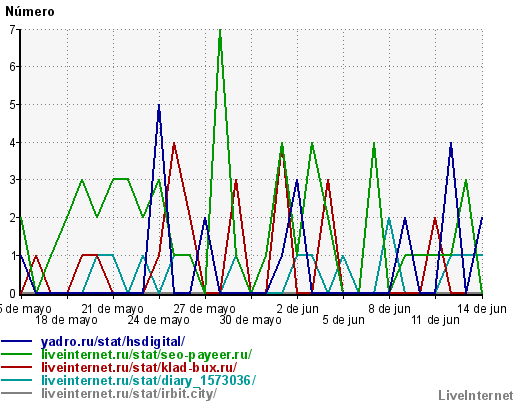
Task: Click the '21 de mayo' axis label
Action: pos(112,309)
